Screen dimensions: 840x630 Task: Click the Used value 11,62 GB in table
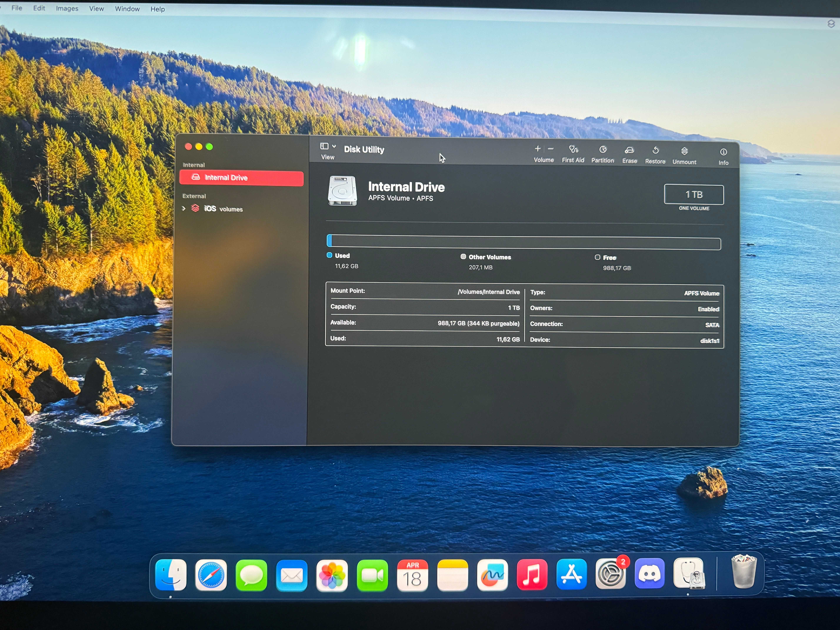508,340
